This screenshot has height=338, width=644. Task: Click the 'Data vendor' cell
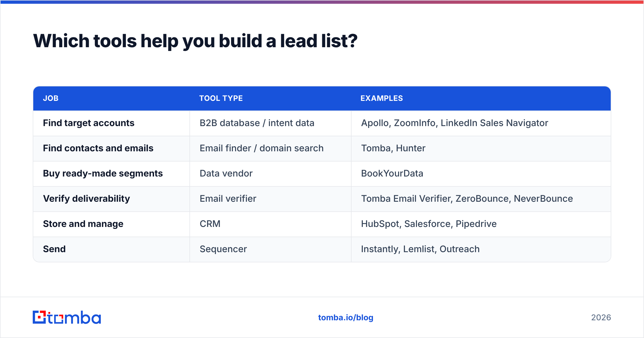(x=270, y=174)
